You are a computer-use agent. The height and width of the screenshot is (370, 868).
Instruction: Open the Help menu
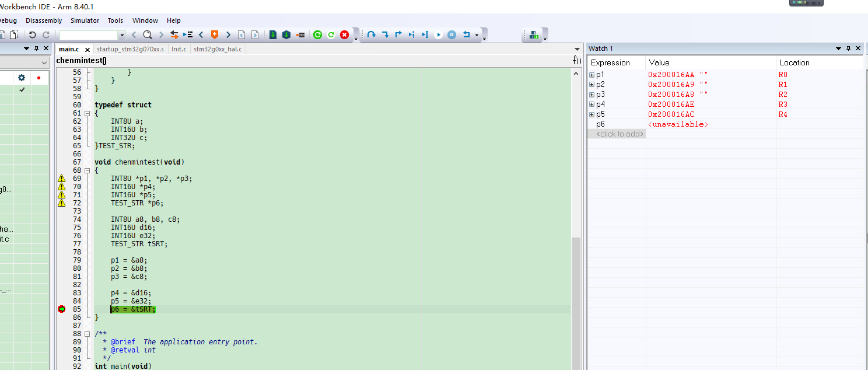pyautogui.click(x=174, y=20)
